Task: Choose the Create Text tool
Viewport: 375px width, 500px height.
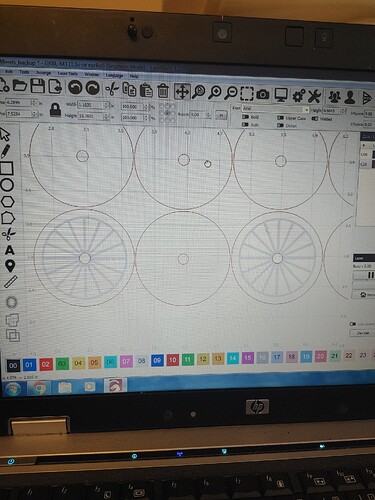Action: 10,250
